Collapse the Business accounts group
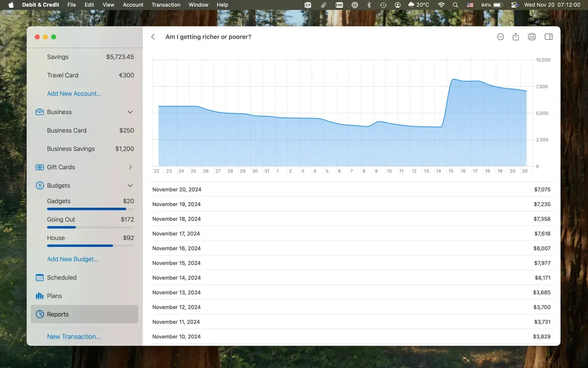 [130, 112]
